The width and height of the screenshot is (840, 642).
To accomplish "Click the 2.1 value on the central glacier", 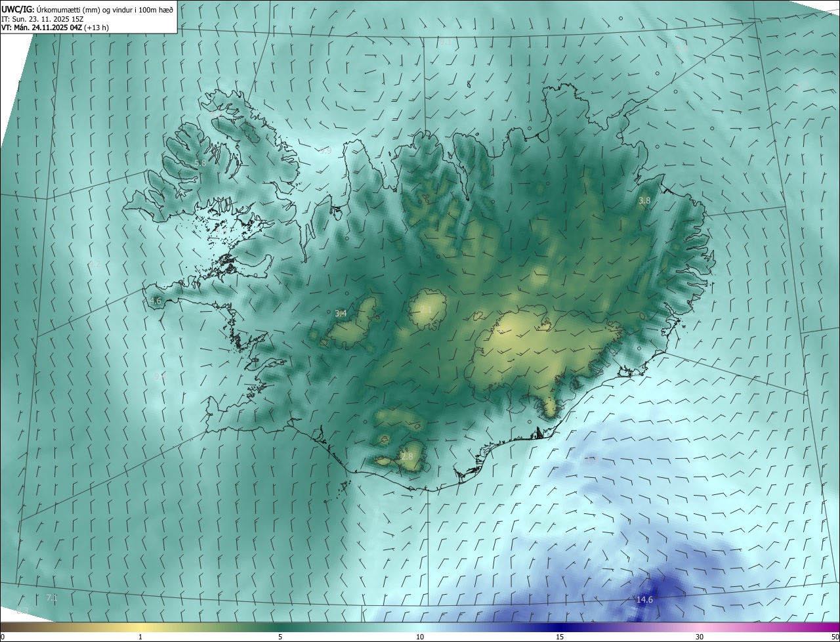I will click(426, 309).
